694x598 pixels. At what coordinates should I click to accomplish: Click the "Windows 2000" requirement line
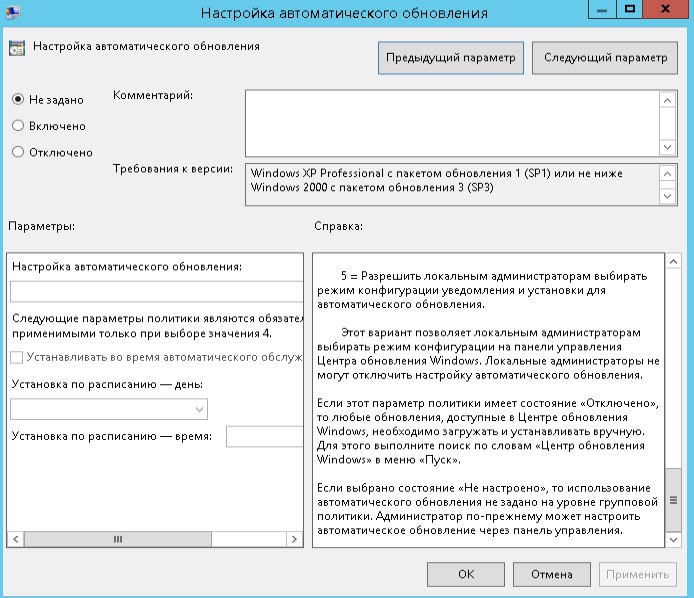point(372,187)
